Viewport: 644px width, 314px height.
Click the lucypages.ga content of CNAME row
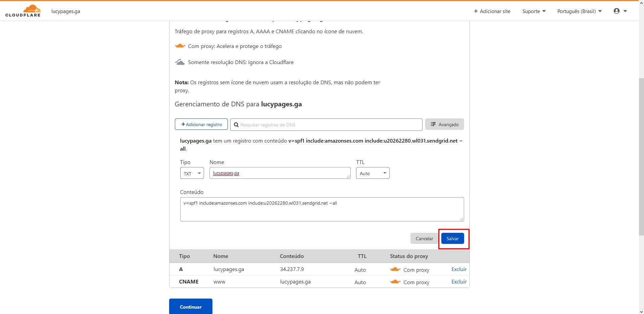(x=295, y=282)
